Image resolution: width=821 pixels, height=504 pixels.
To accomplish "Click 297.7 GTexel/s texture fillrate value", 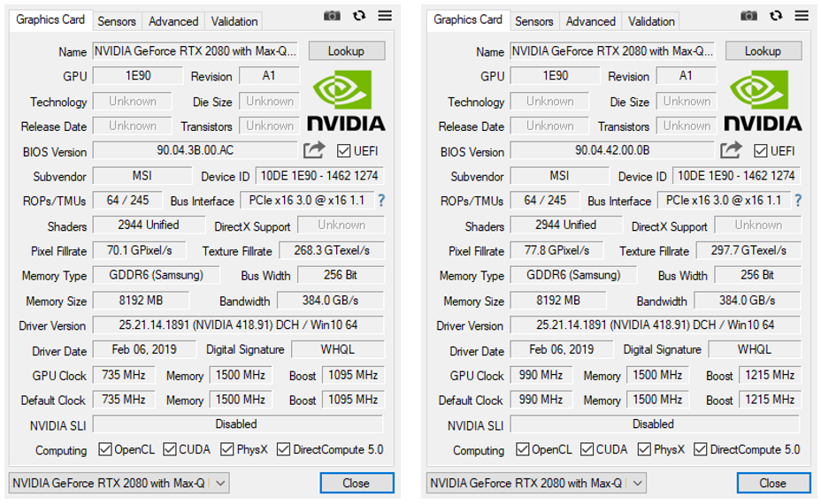I will (748, 250).
